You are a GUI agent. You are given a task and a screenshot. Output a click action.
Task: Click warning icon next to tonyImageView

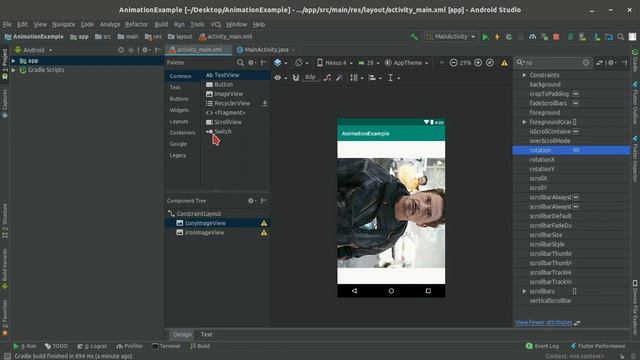coord(264,223)
